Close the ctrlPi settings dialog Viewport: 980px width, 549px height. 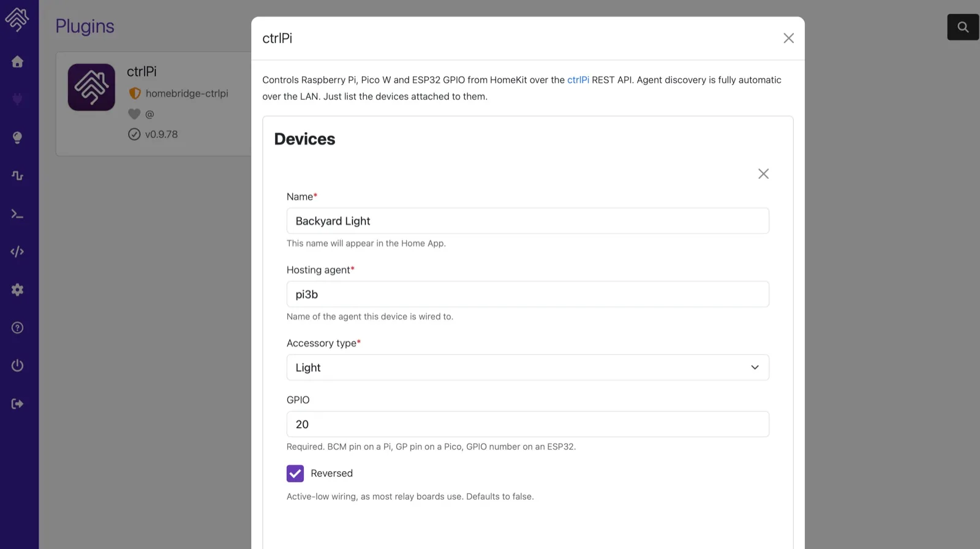pyautogui.click(x=788, y=38)
